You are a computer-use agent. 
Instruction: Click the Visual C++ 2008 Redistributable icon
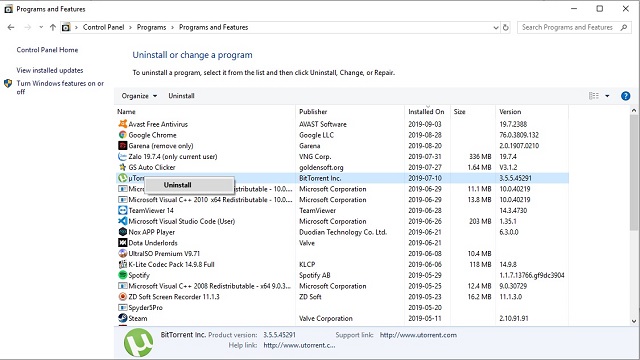pos(122,286)
